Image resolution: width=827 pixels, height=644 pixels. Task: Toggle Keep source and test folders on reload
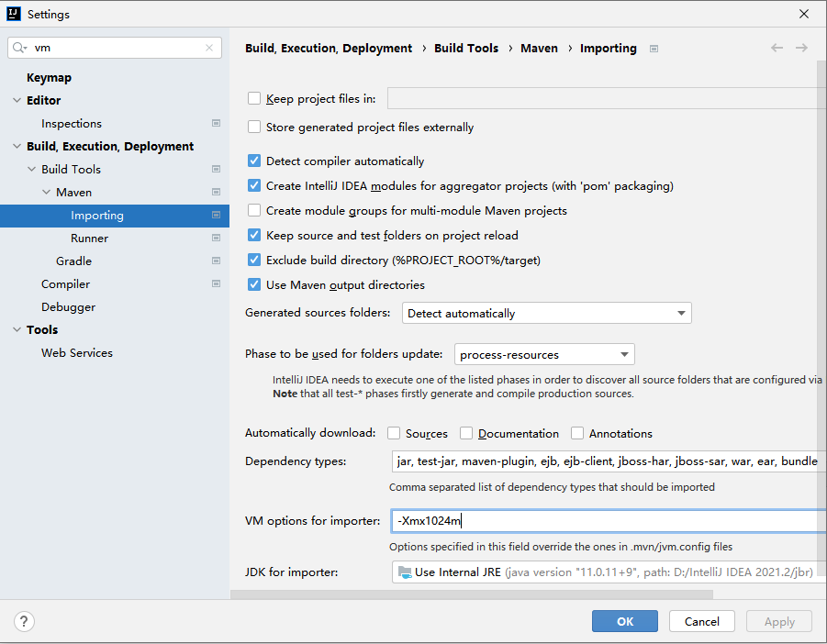pos(254,235)
